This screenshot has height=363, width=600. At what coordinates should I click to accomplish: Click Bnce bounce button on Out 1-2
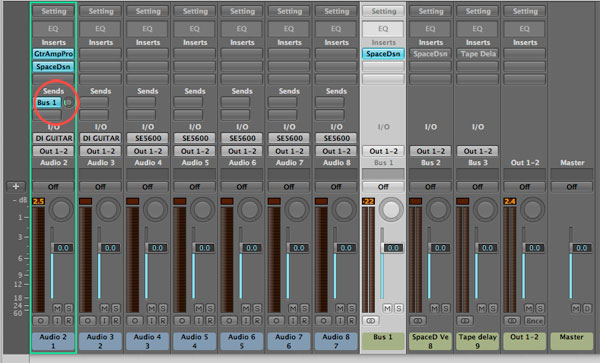pyautogui.click(x=534, y=321)
